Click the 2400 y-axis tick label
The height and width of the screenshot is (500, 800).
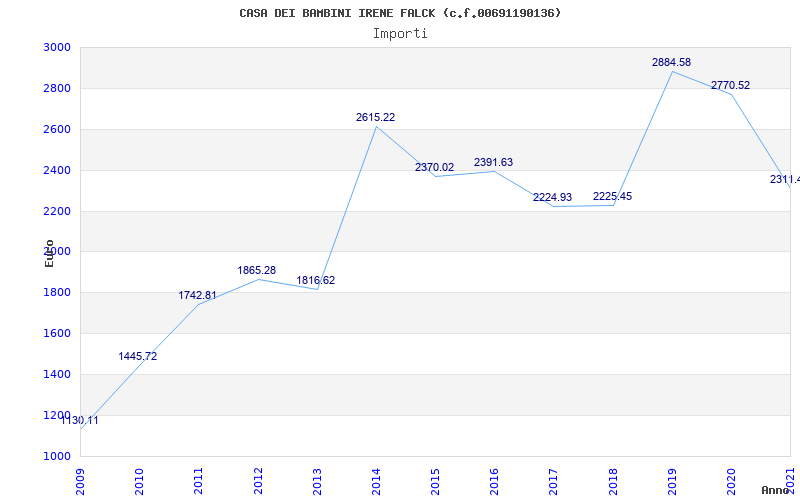56,170
